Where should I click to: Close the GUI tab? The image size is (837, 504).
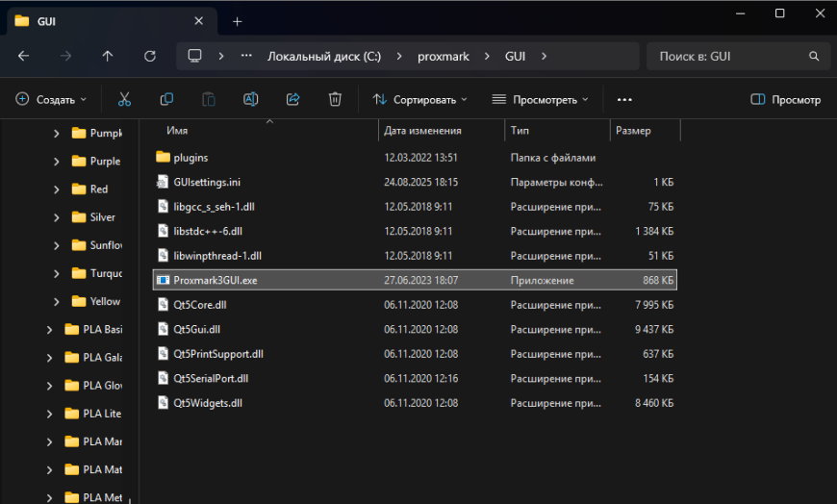point(198,21)
